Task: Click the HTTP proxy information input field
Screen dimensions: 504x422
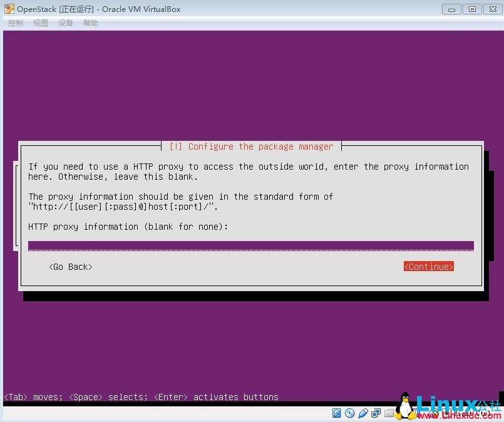Action: (x=250, y=245)
